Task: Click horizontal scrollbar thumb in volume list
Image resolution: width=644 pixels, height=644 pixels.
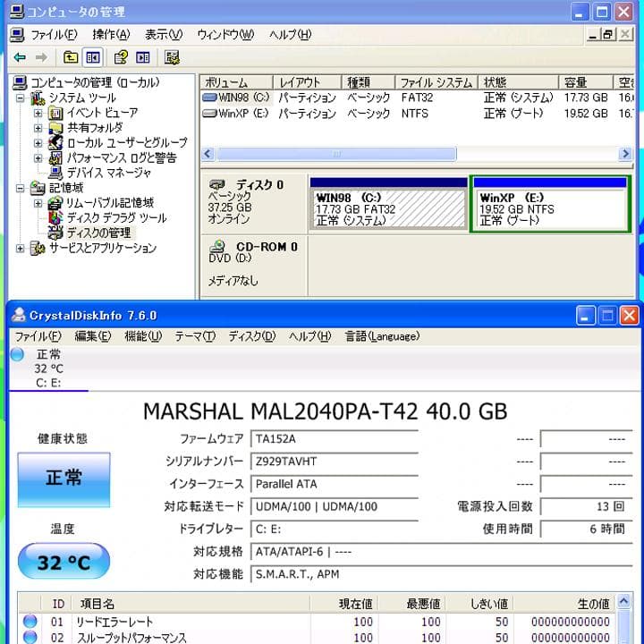Action: coord(336,154)
